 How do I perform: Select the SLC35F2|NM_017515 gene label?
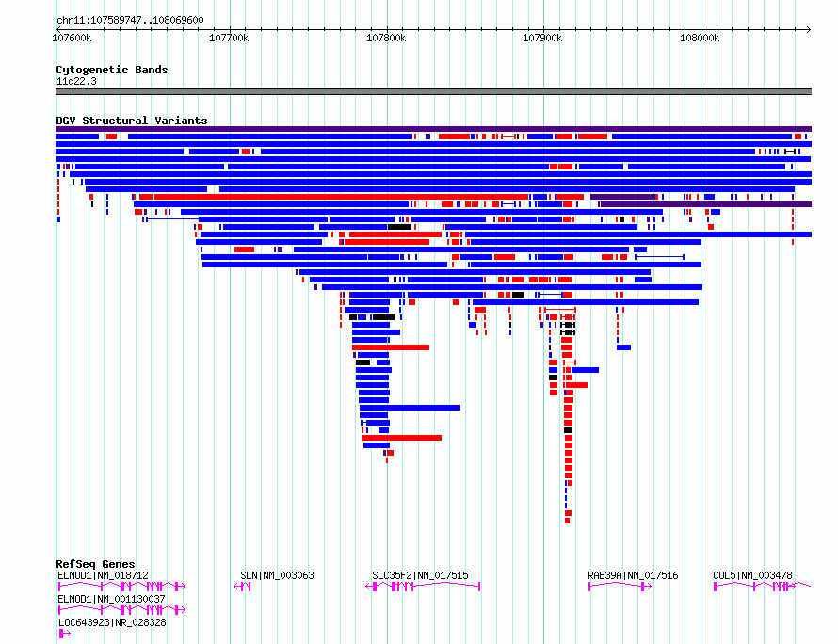[420, 575]
